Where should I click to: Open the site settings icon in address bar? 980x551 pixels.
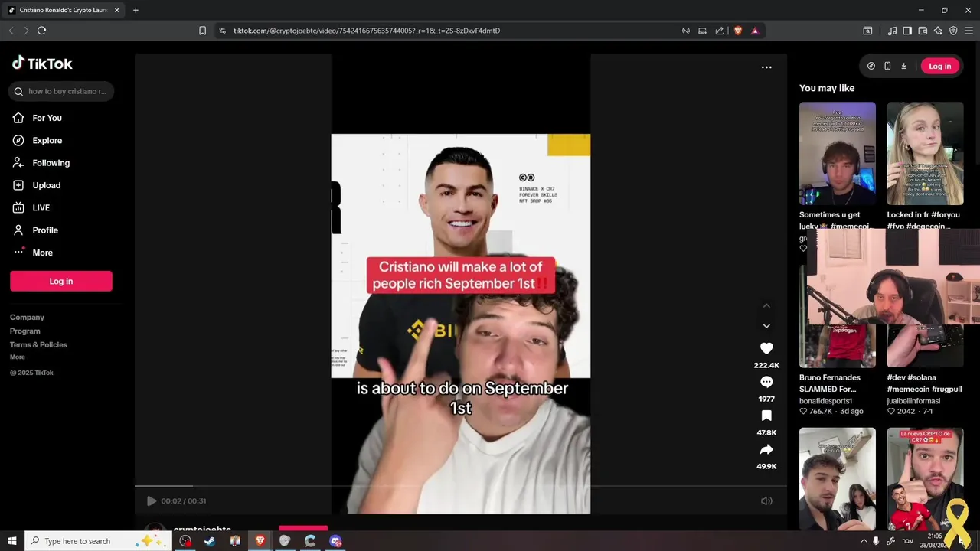(222, 31)
